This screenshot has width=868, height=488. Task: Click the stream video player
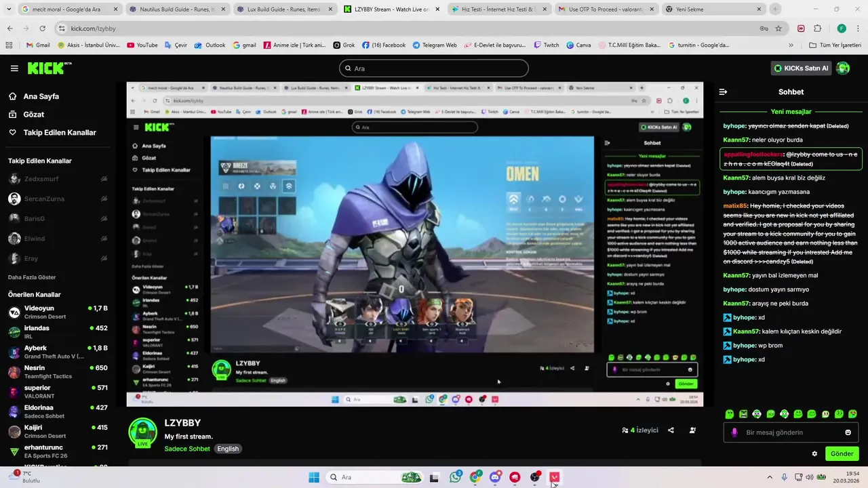[414, 244]
